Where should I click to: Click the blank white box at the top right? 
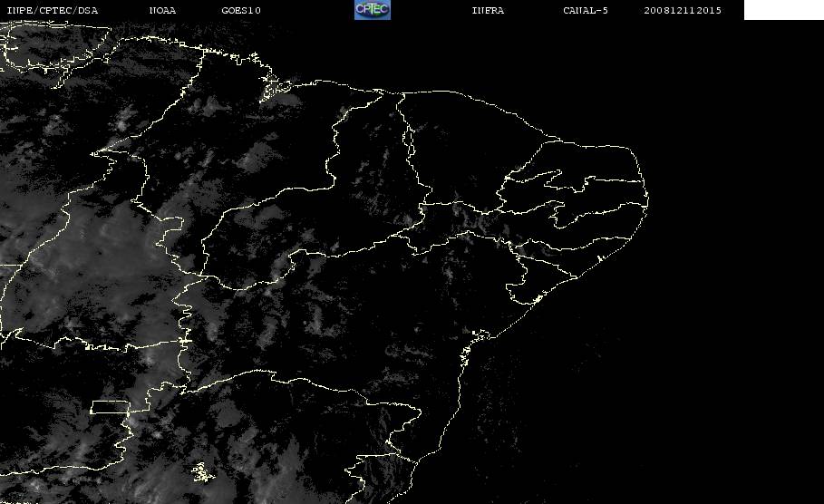click(783, 10)
